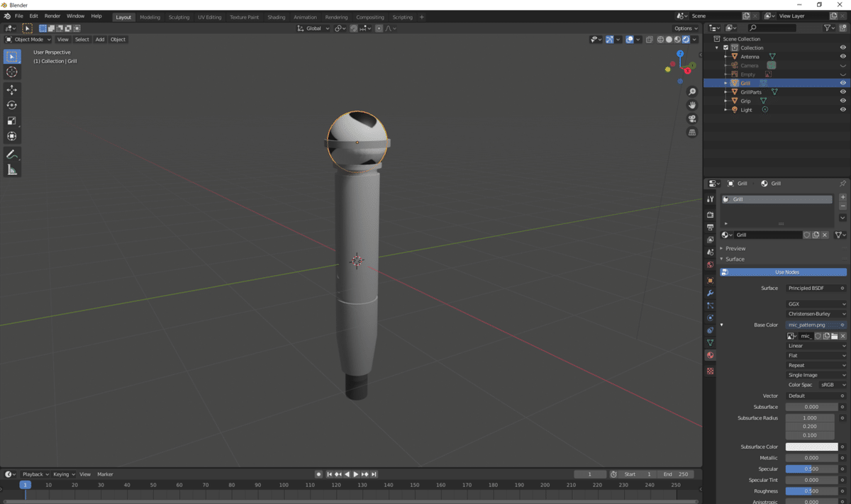Screen dimensions: 851x504
Task: Play the animation forward
Action: point(356,474)
